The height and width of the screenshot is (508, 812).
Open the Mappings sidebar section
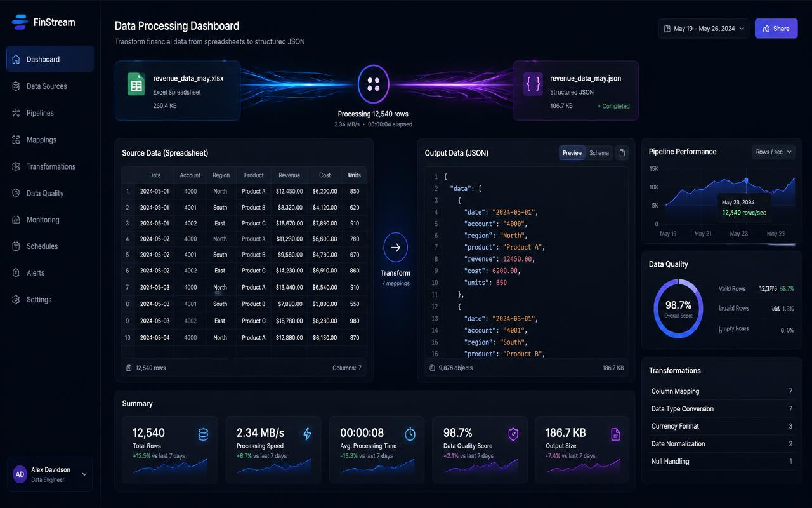coord(49,140)
